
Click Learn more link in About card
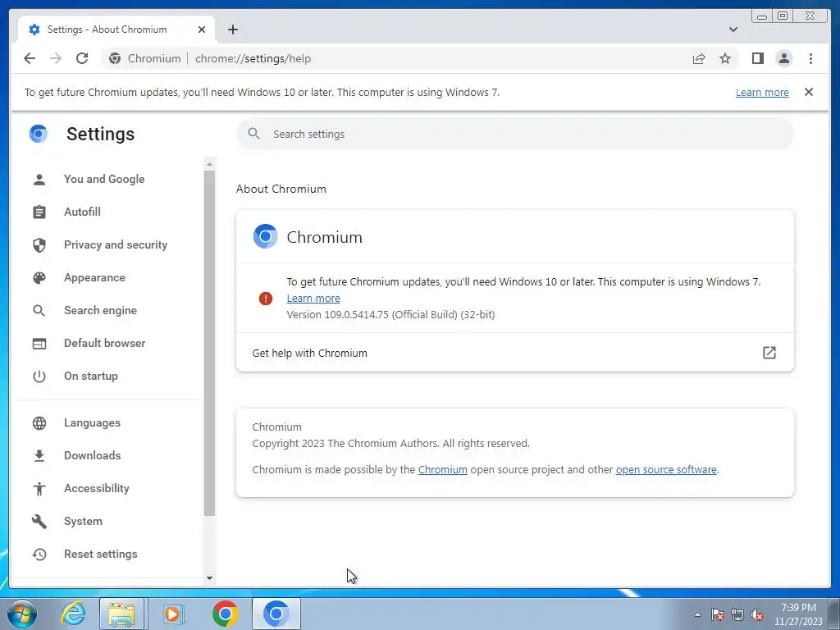point(313,298)
